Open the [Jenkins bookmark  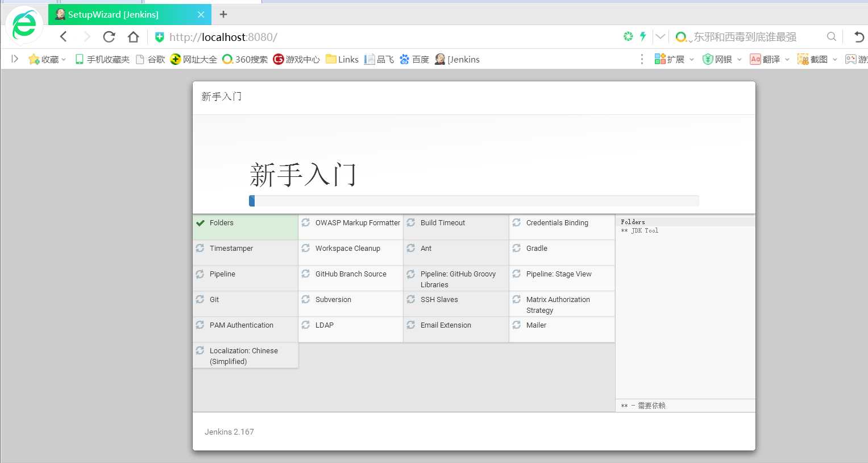(x=457, y=59)
